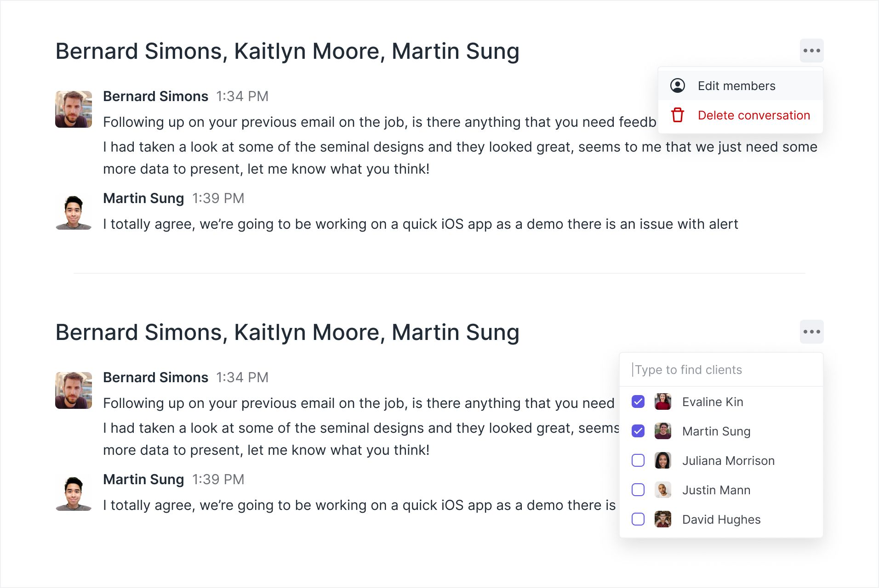Choose Edit members from the menu

click(740, 86)
